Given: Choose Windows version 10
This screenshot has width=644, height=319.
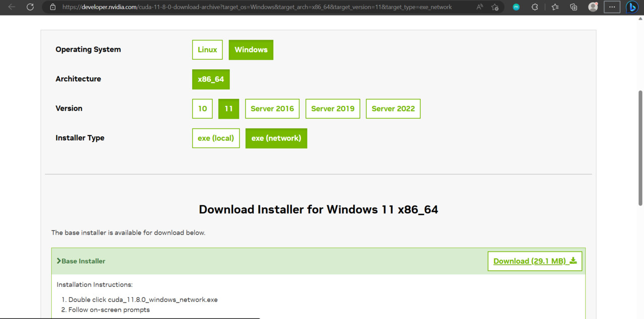Looking at the screenshot, I should pyautogui.click(x=202, y=109).
